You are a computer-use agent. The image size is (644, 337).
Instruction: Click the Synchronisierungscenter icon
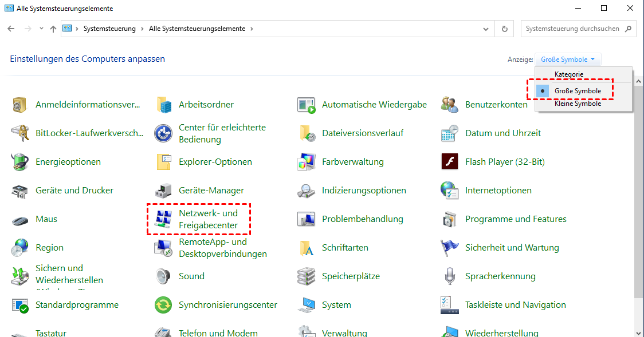coord(163,305)
